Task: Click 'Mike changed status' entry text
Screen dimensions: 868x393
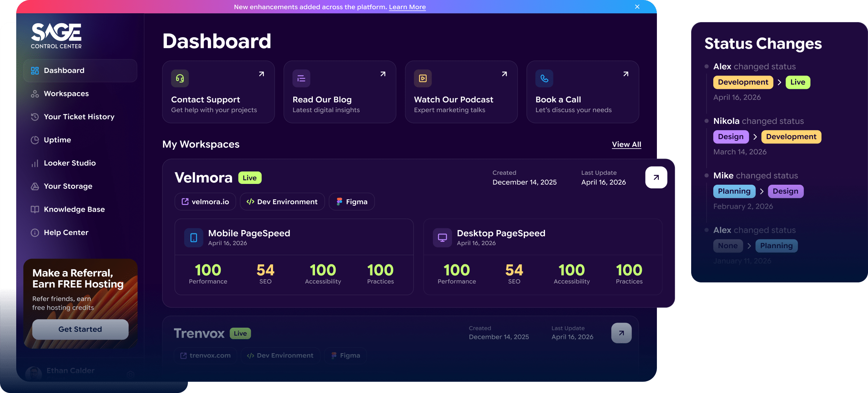Action: coord(756,175)
